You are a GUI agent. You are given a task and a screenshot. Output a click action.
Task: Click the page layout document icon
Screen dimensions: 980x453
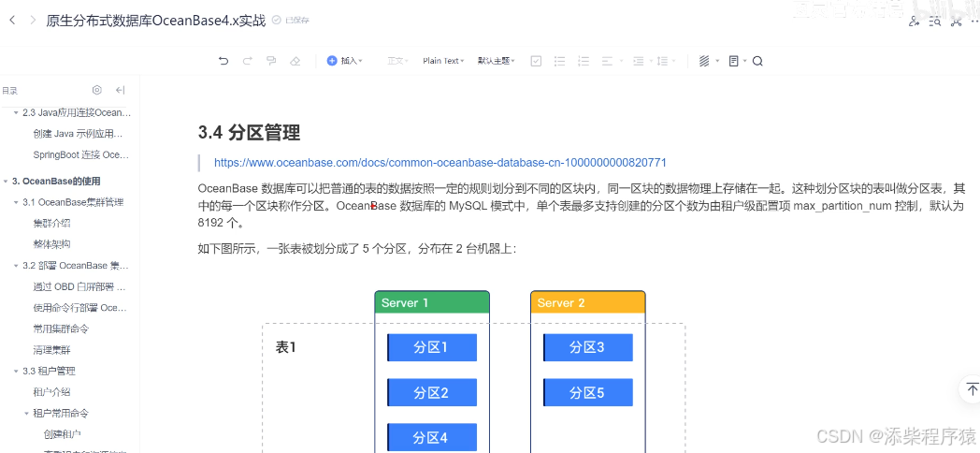pyautogui.click(x=734, y=61)
